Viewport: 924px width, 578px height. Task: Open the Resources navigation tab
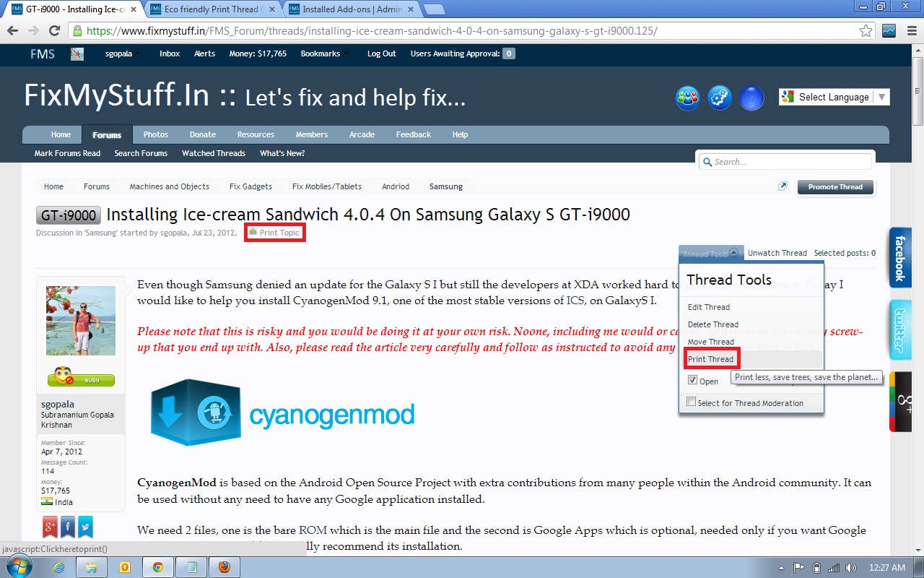[x=256, y=134]
